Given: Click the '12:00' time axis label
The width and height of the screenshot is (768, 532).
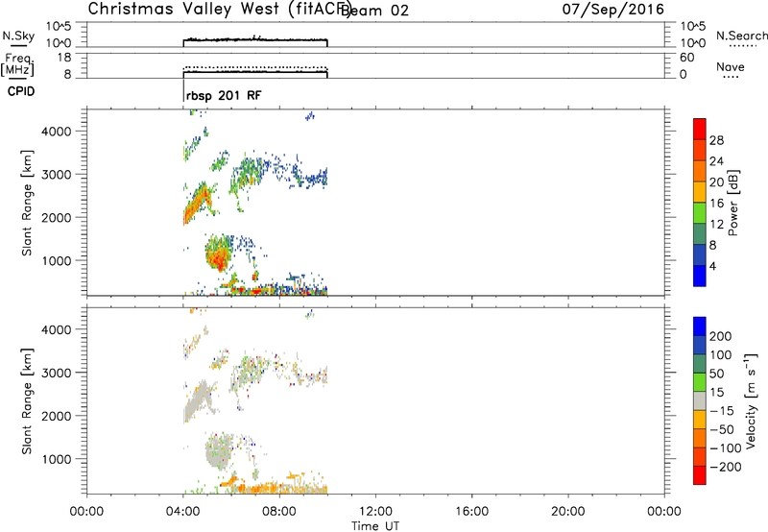Looking at the screenshot, I should pos(375,512).
